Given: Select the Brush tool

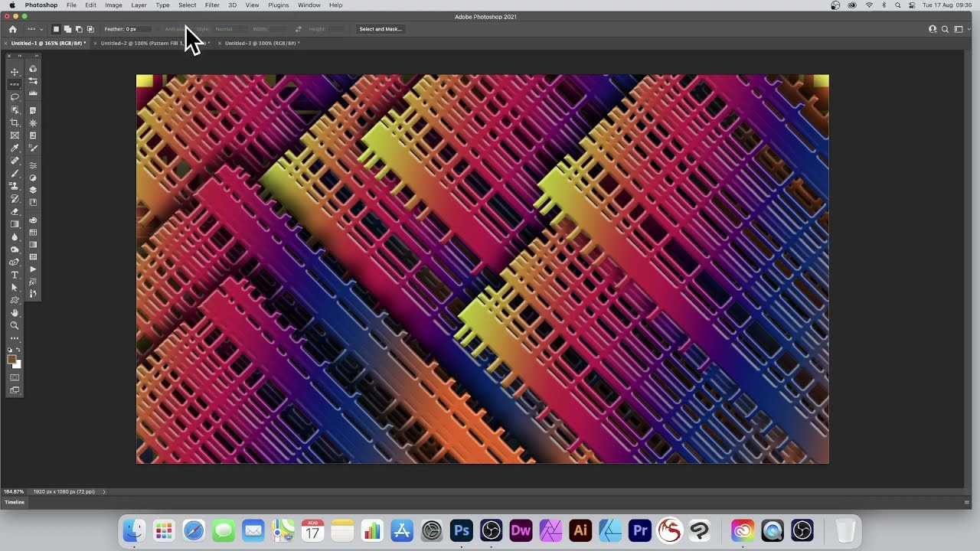Looking at the screenshot, I should [x=15, y=174].
